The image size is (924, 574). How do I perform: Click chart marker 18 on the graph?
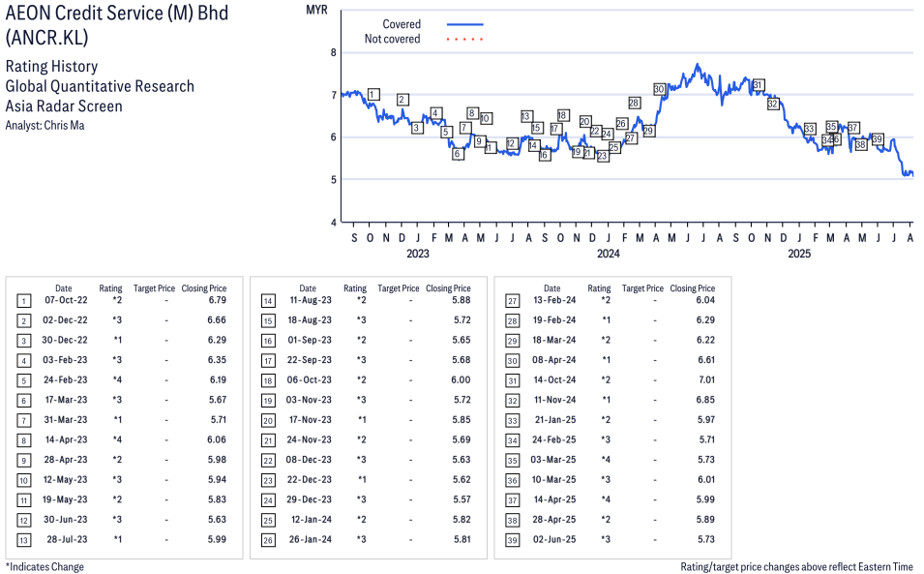[563, 115]
